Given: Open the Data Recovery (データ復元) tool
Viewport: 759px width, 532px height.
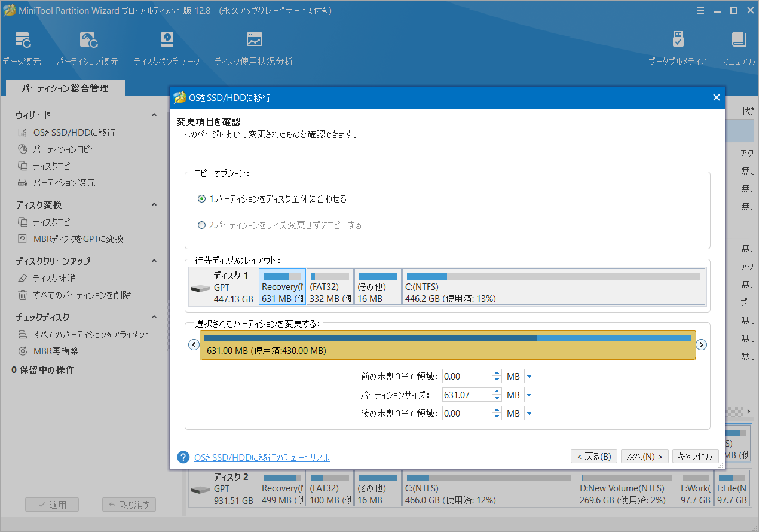Looking at the screenshot, I should point(22,48).
